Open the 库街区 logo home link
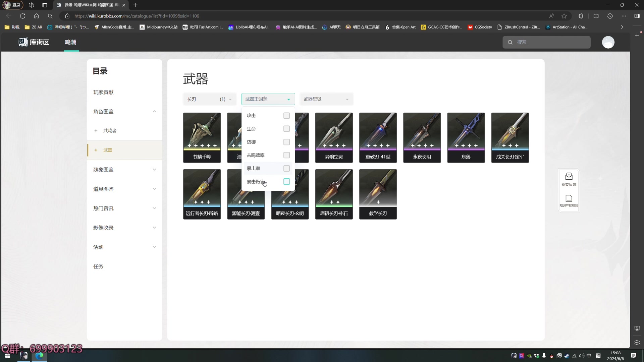This screenshot has width=644, height=362. [34, 42]
